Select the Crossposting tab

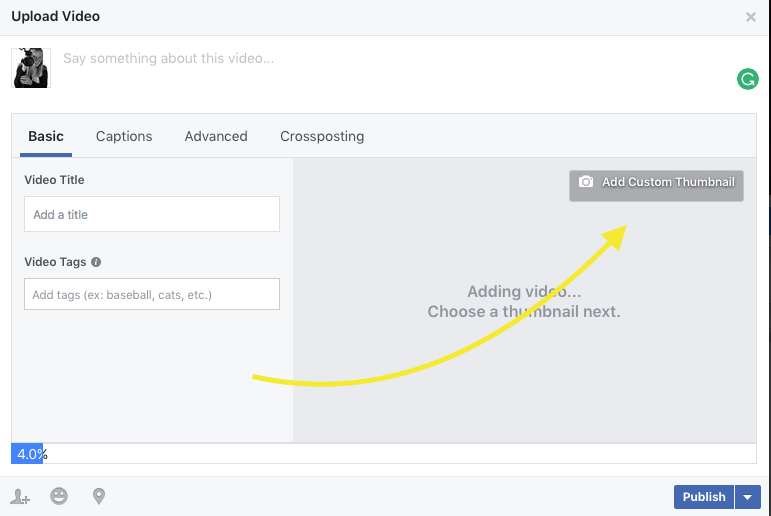322,136
